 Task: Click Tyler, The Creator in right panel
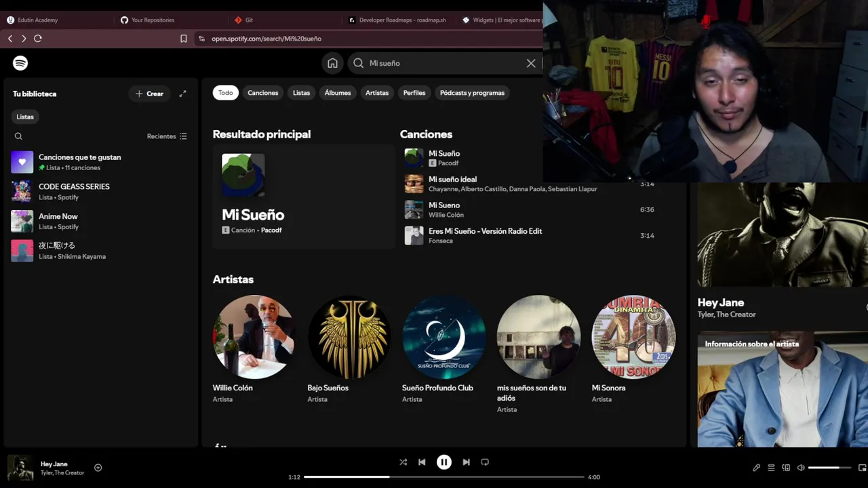click(x=726, y=314)
